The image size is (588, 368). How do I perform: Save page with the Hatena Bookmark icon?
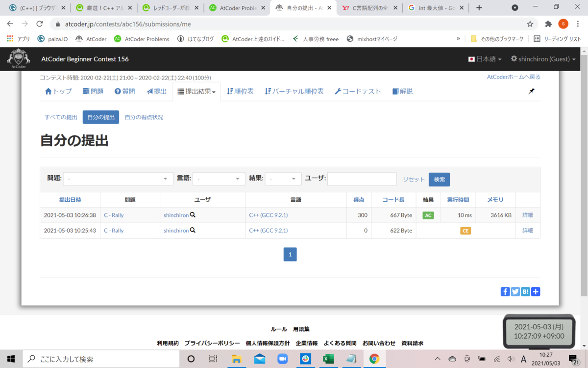point(525,291)
